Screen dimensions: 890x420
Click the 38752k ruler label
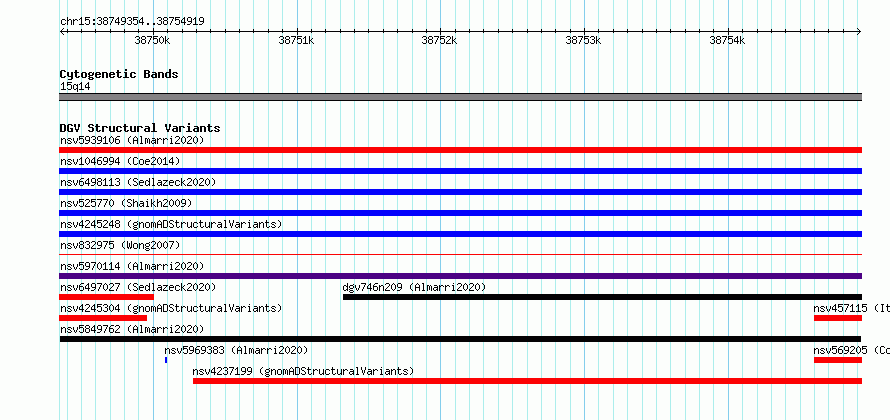439,40
